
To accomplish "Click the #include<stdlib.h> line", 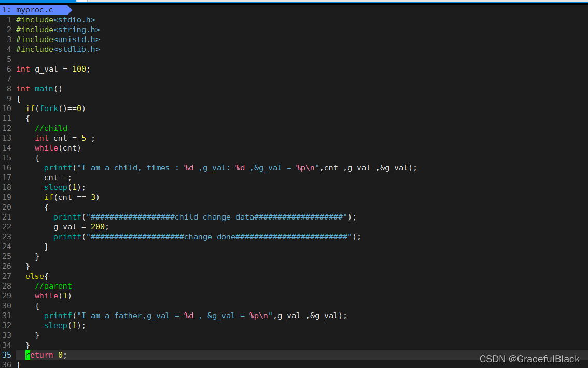I will tap(58, 49).
